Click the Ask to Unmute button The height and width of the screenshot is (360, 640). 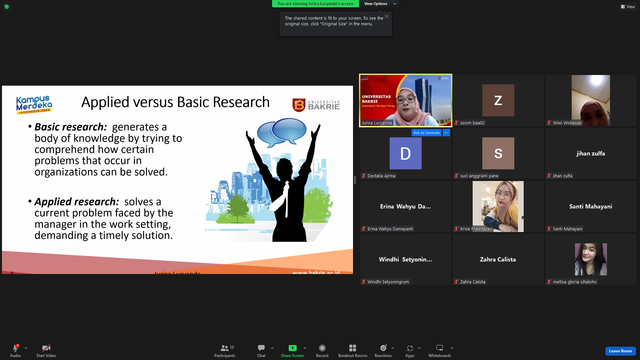[426, 133]
